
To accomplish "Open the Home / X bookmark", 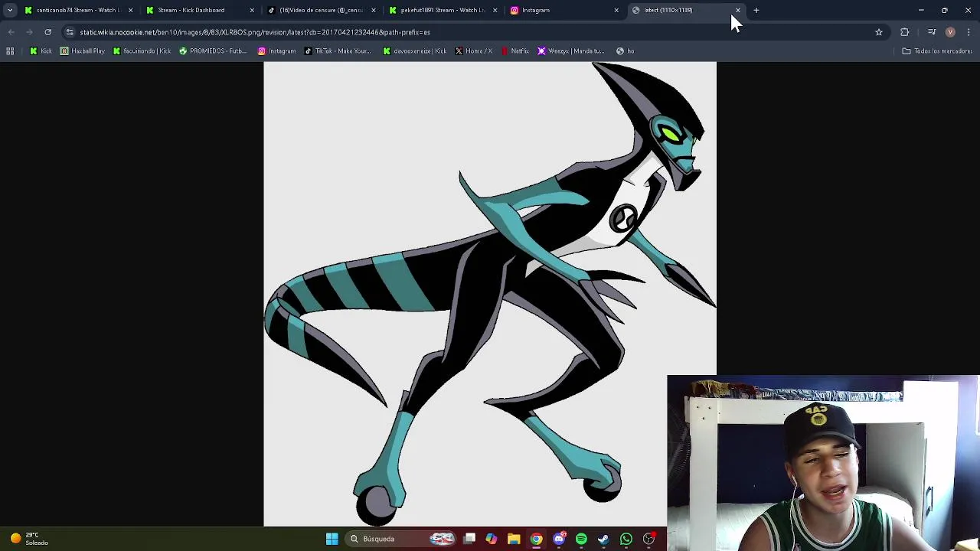I will tap(473, 51).
